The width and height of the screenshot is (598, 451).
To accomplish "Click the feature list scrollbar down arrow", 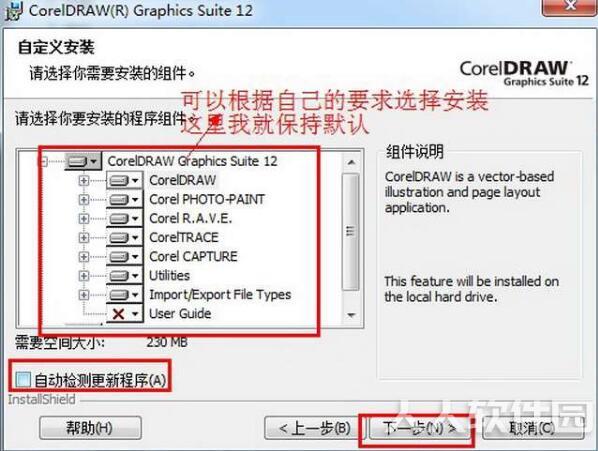I will tap(351, 315).
